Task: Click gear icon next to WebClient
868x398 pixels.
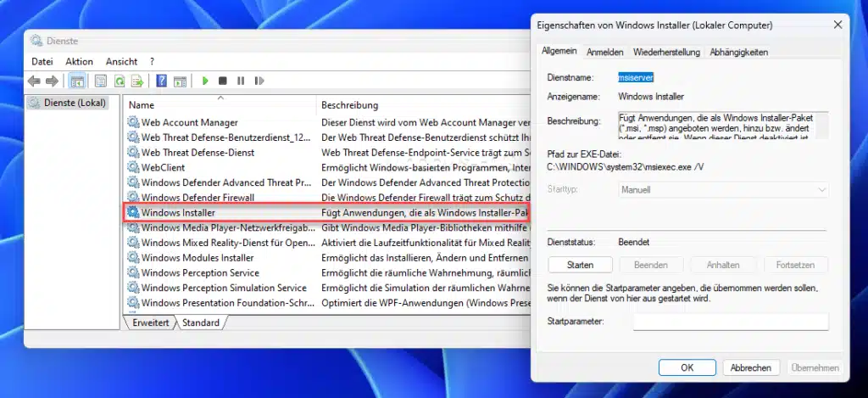Action: [133, 167]
